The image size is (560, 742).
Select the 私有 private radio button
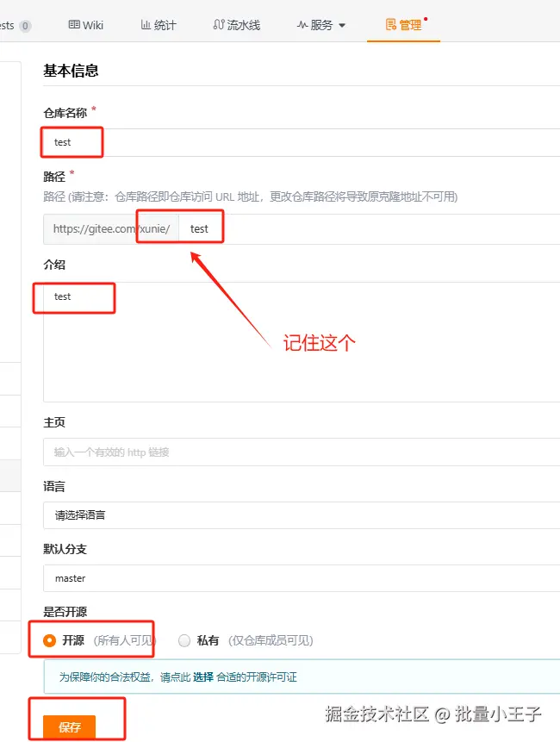(184, 640)
